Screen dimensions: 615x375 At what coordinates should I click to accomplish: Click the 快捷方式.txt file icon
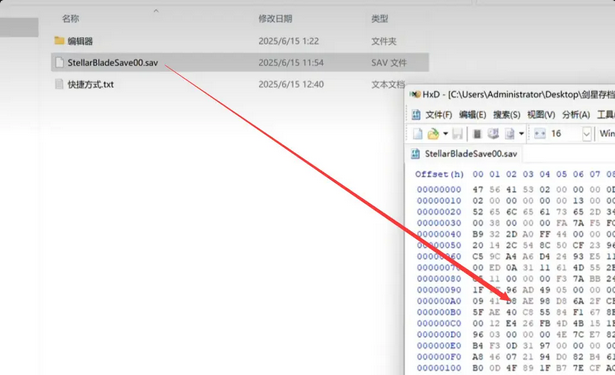(59, 84)
